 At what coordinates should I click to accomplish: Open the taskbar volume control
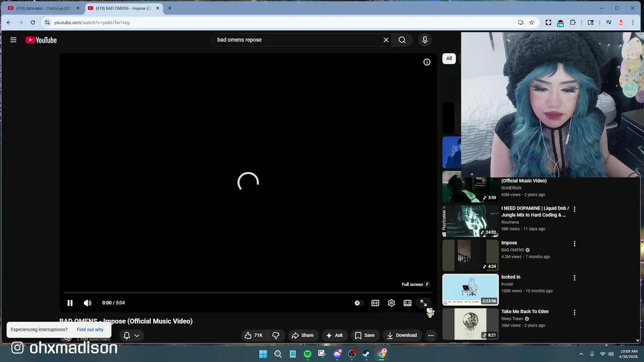[611, 354]
